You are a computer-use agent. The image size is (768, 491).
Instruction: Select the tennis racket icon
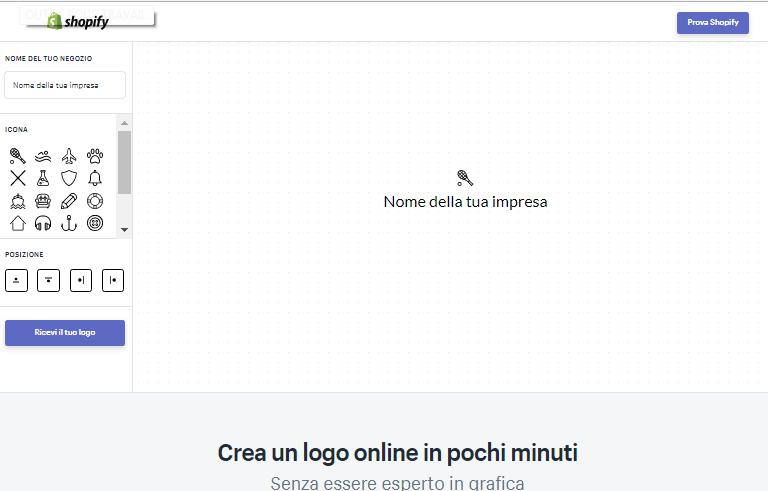click(x=18, y=156)
